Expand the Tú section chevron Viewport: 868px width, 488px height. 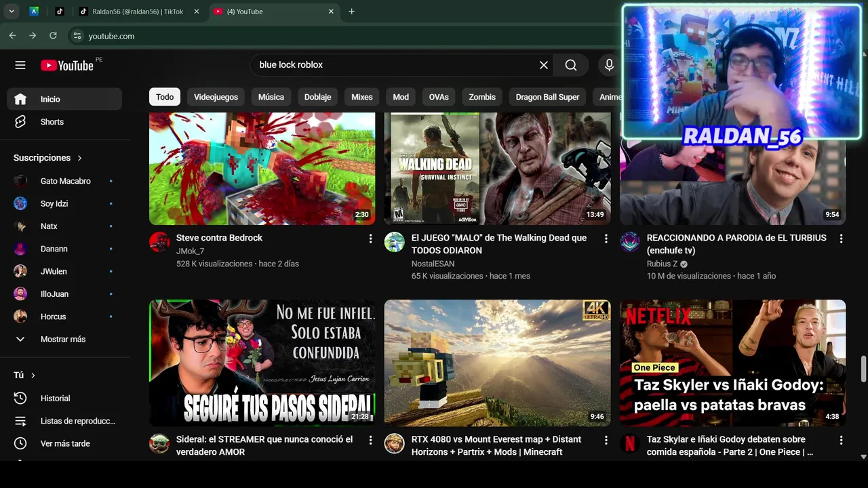33,375
